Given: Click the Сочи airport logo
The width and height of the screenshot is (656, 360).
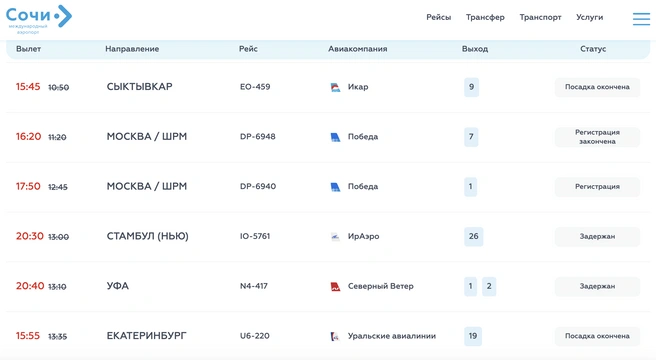Looking at the screenshot, I should (x=38, y=19).
